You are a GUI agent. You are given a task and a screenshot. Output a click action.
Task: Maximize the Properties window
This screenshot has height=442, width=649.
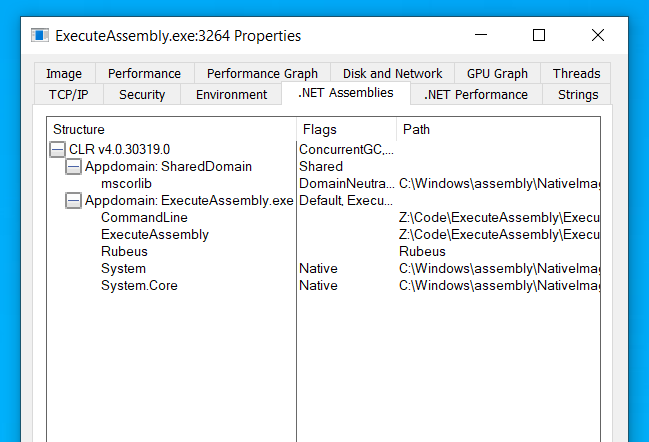[539, 35]
